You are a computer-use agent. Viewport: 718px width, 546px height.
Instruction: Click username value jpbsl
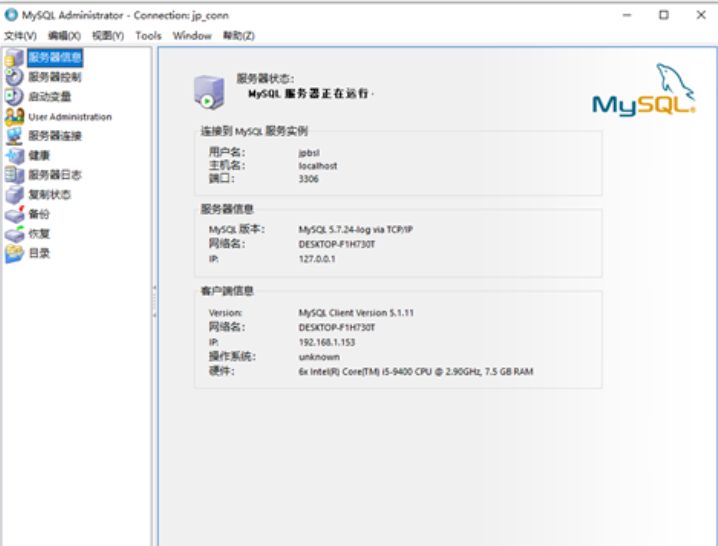point(309,153)
